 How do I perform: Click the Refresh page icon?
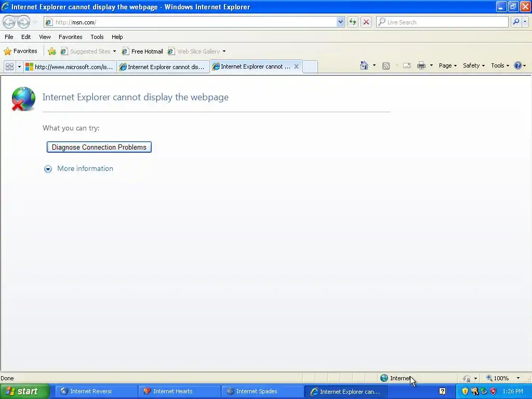pos(353,22)
